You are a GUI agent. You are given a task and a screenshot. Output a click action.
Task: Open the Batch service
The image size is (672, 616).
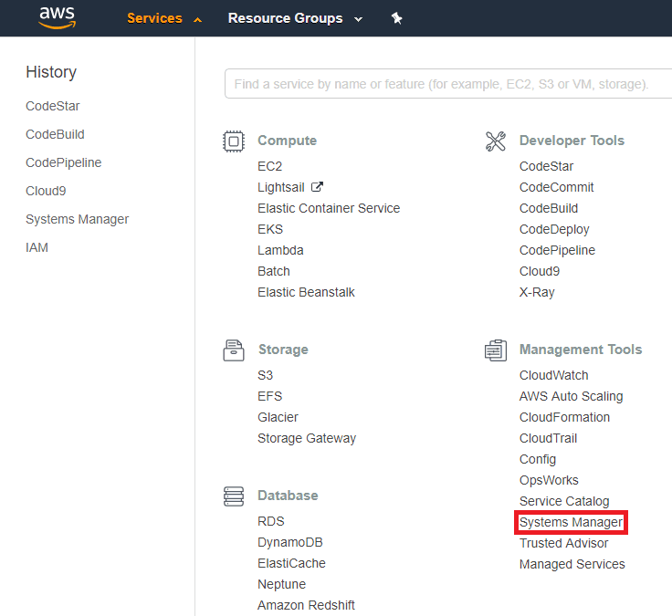click(x=273, y=271)
